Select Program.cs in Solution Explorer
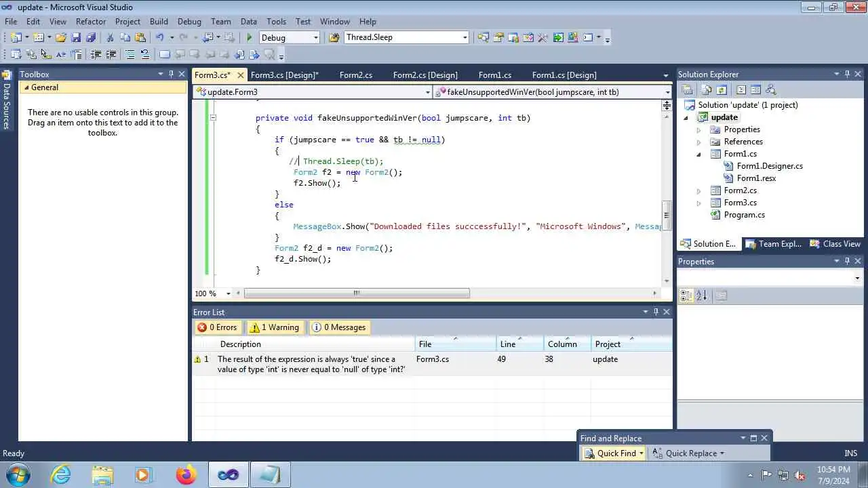 (x=744, y=215)
